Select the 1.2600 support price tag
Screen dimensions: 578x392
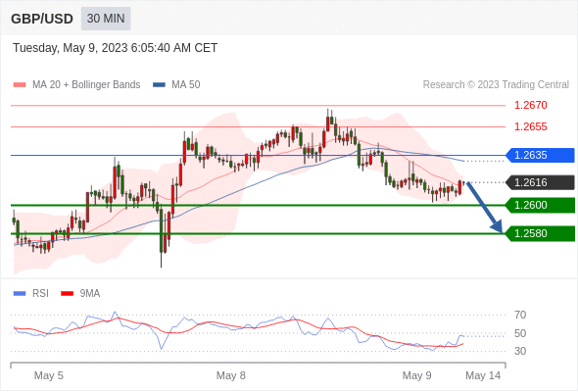click(x=540, y=205)
